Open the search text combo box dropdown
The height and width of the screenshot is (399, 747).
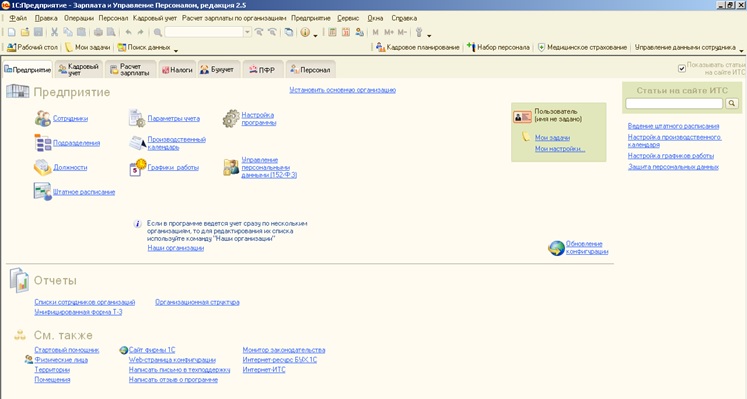pos(247,32)
